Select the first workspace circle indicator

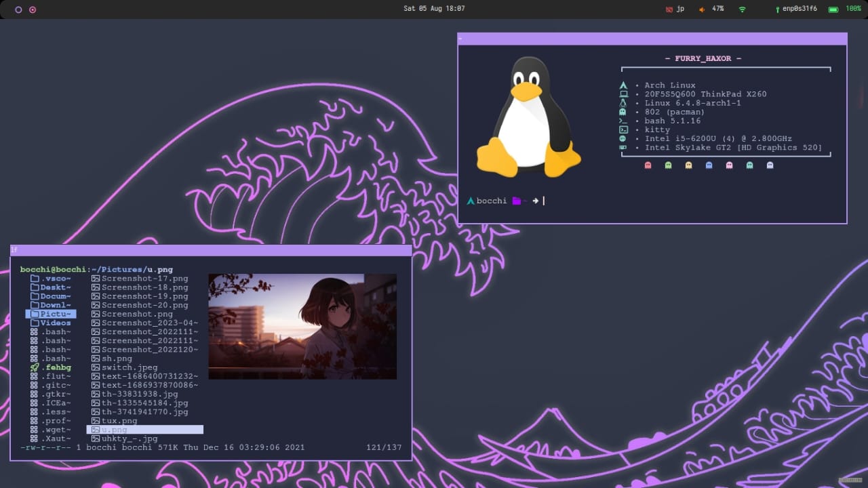pos(18,9)
